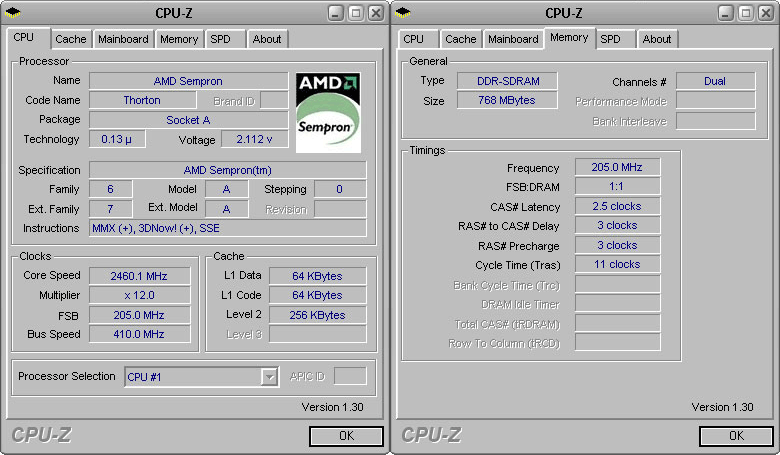Click the FSB value 205.0 MHz in Clocks
780x455 pixels.
pyautogui.click(x=139, y=315)
